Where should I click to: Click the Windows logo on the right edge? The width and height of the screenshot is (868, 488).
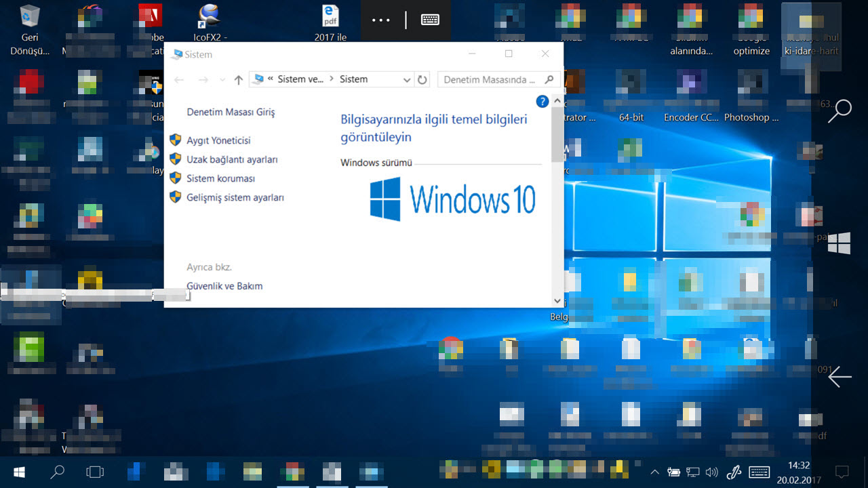click(840, 243)
